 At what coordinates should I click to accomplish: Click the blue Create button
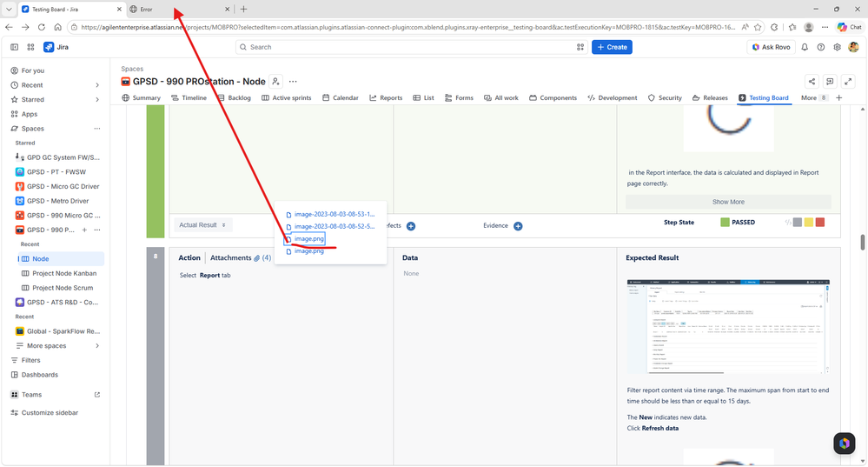pyautogui.click(x=612, y=47)
